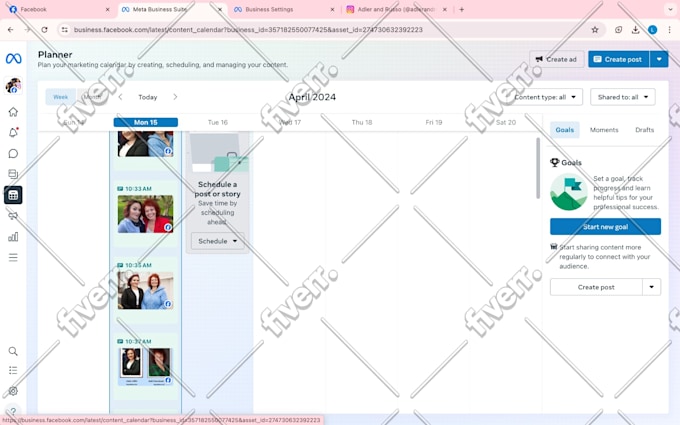Viewport: 680px width, 425px height.
Task: Click the Today button
Action: click(148, 97)
